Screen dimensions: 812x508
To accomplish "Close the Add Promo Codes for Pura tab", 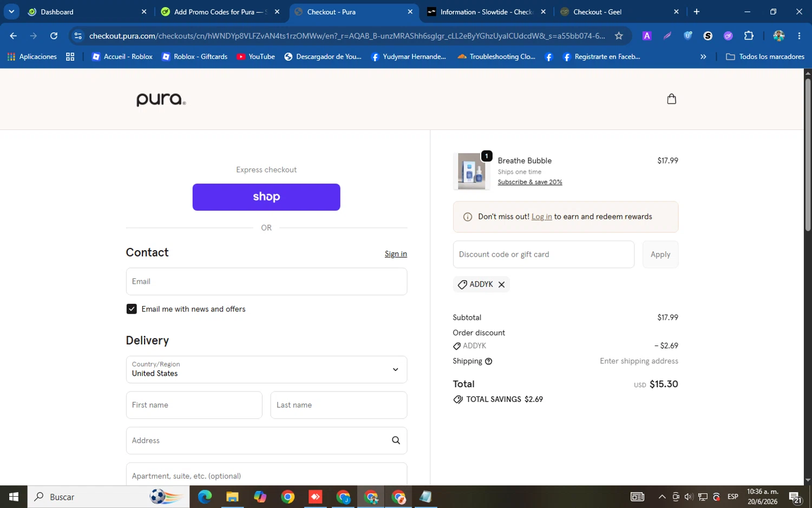I will point(277,11).
